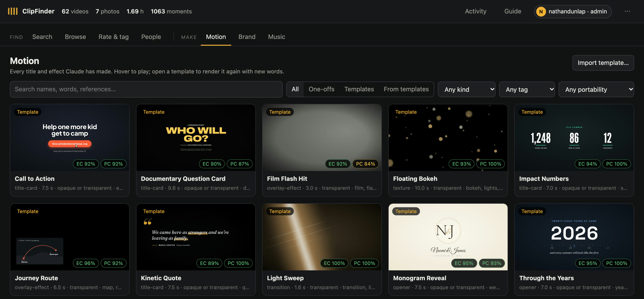
Task: Select the From templates filter
Action: pyautogui.click(x=406, y=89)
